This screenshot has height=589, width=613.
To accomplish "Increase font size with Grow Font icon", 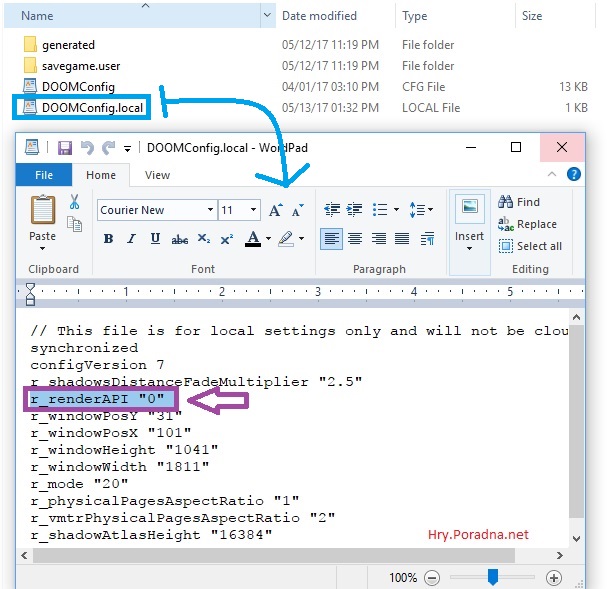I will [x=276, y=210].
